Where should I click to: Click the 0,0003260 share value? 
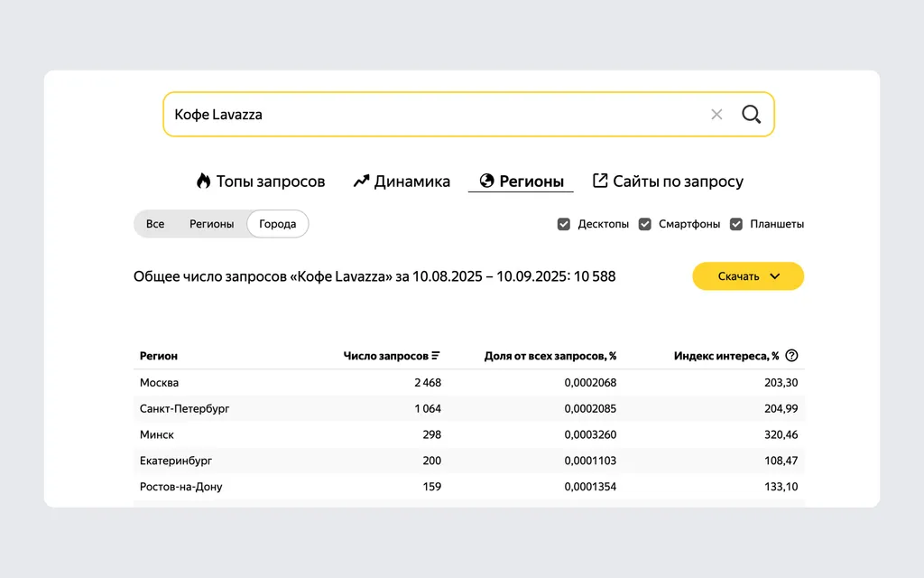[x=590, y=434]
